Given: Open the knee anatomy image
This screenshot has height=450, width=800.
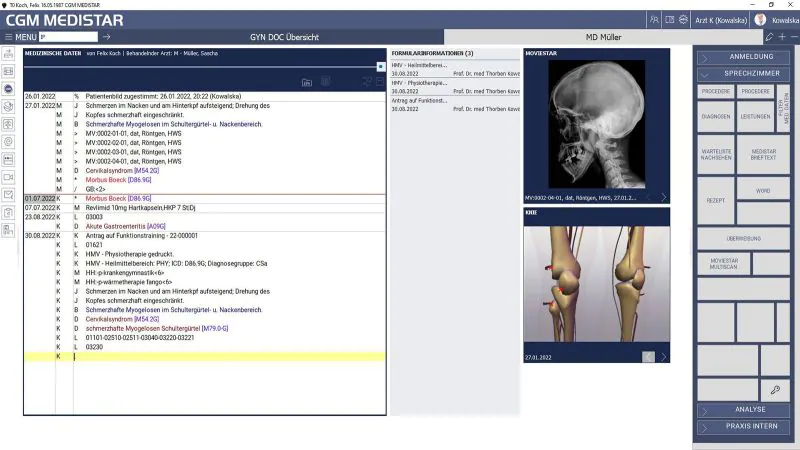Looking at the screenshot, I should (596, 284).
